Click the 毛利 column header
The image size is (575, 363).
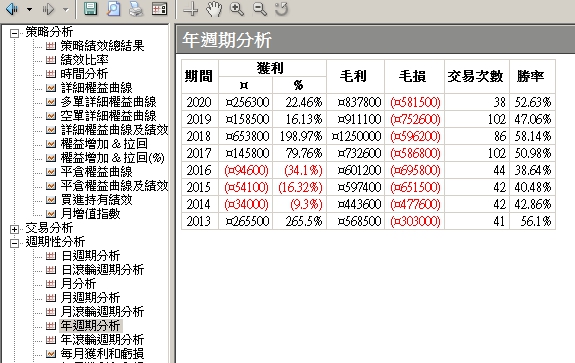355,77
